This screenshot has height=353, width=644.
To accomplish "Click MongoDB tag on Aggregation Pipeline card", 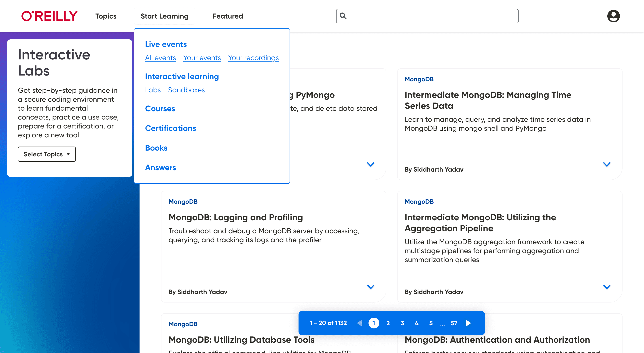I will click(x=419, y=202).
